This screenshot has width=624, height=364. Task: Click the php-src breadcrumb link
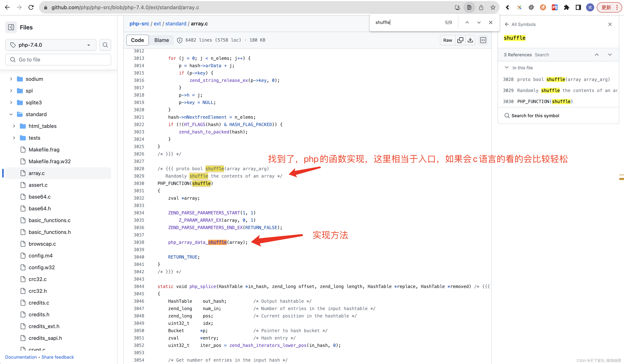point(139,24)
